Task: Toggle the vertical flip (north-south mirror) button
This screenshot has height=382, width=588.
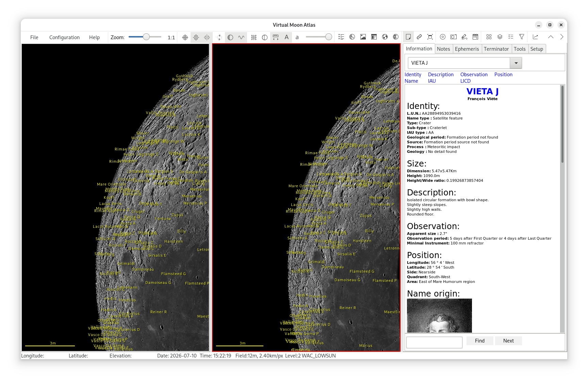Action: (x=196, y=37)
